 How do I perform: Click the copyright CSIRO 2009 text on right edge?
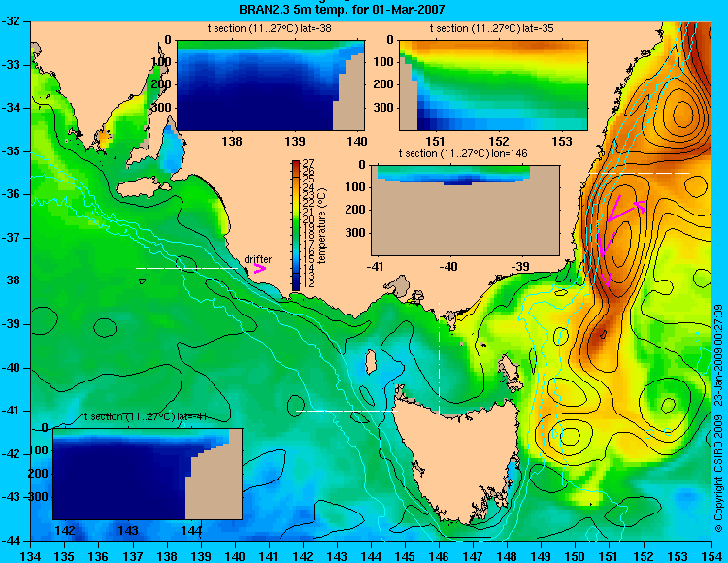coord(718,417)
